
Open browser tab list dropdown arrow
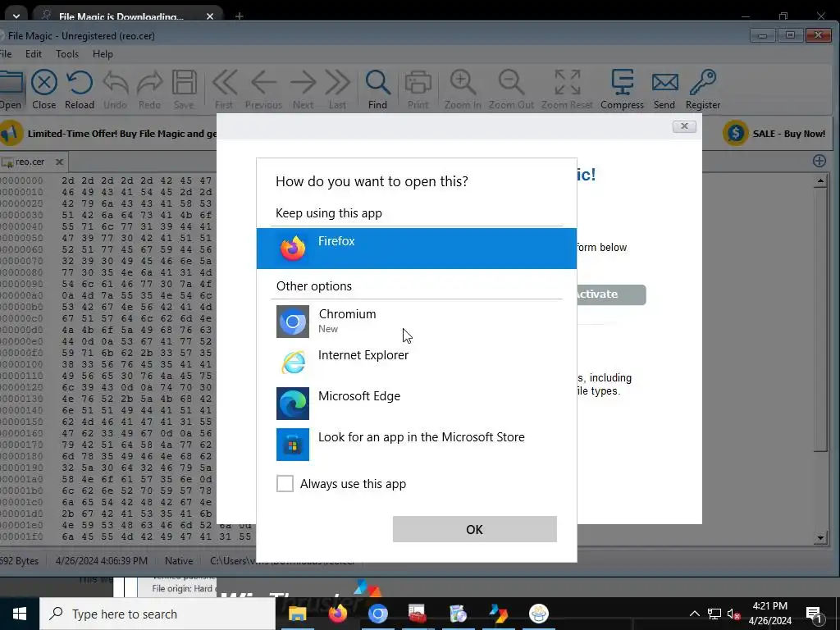point(16,16)
